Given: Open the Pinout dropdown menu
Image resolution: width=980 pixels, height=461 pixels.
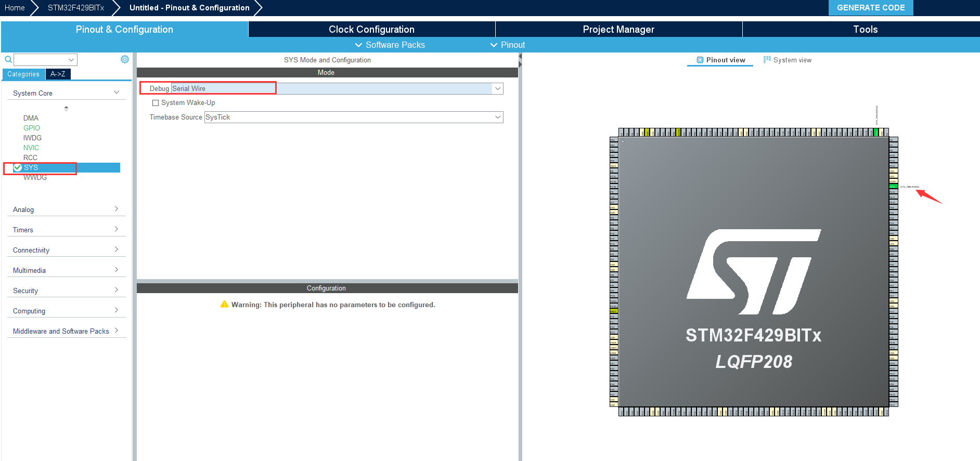Looking at the screenshot, I should pos(508,45).
